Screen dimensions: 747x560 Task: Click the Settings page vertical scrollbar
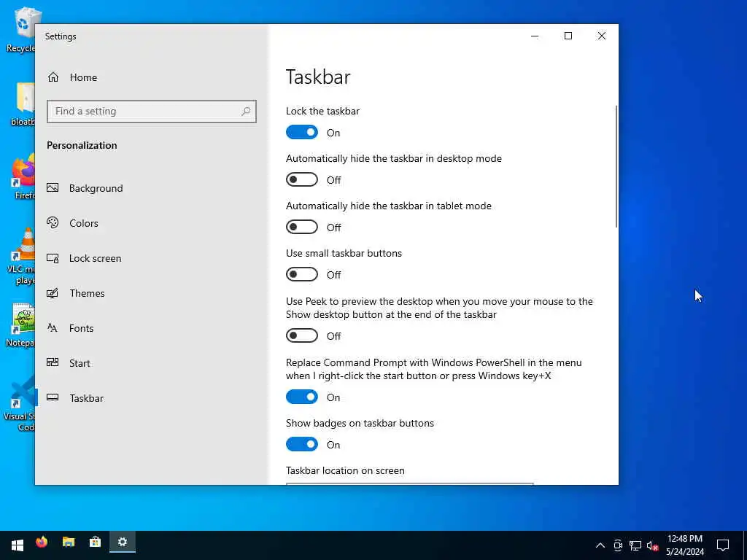point(616,167)
